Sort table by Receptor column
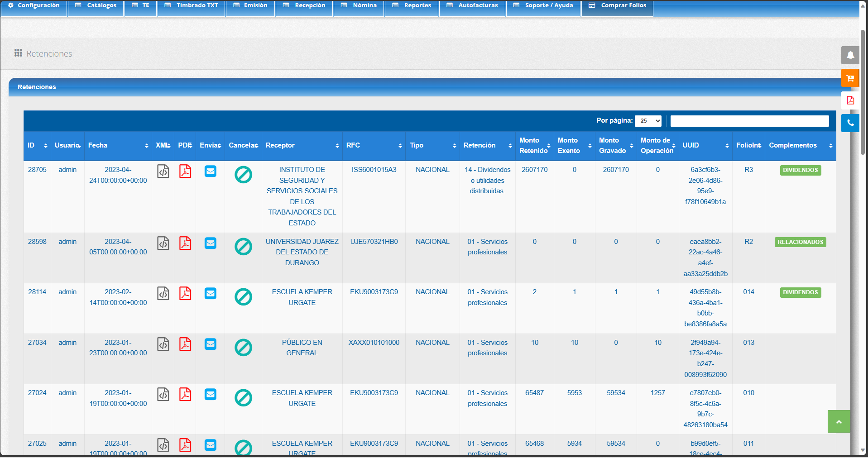This screenshot has height=458, width=868. tap(302, 145)
